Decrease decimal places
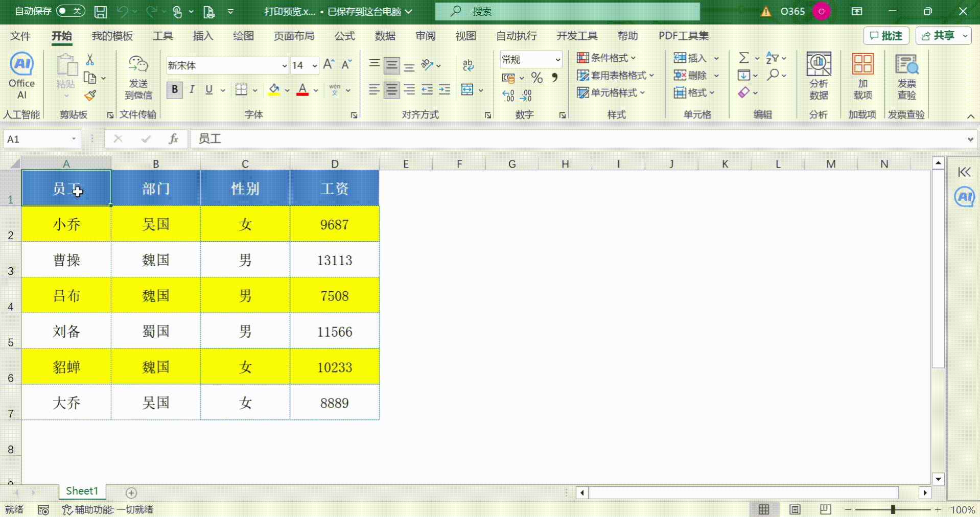 [526, 95]
